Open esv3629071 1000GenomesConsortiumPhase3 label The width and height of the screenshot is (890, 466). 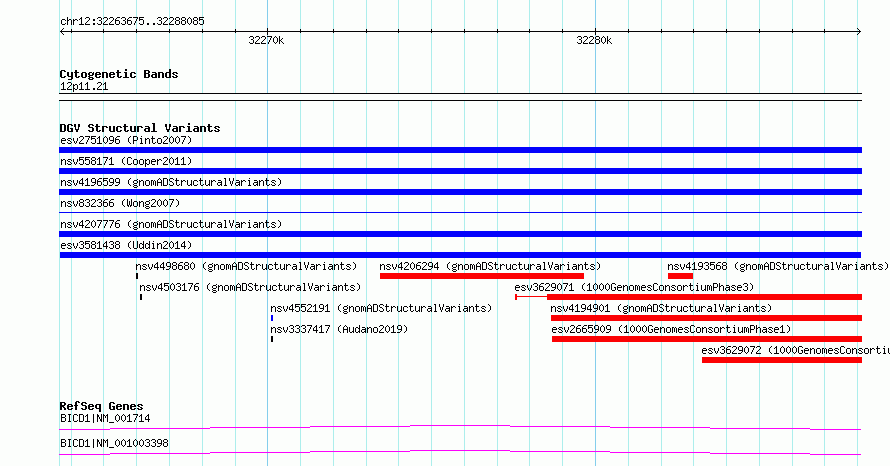[634, 287]
